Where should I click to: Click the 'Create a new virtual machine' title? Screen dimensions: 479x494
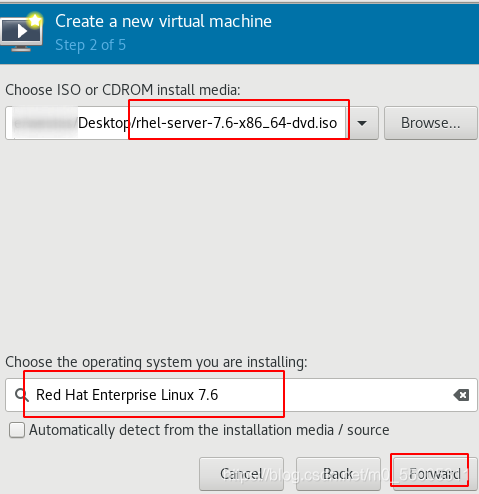(163, 21)
